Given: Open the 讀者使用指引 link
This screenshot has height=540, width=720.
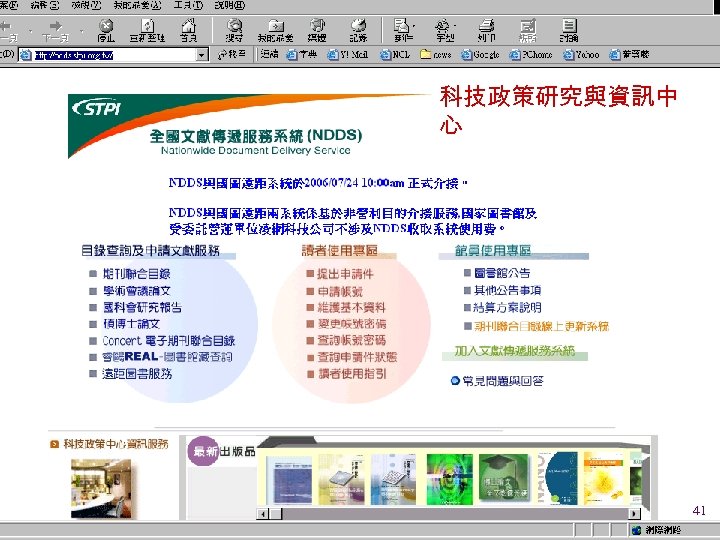Looking at the screenshot, I should (353, 373).
